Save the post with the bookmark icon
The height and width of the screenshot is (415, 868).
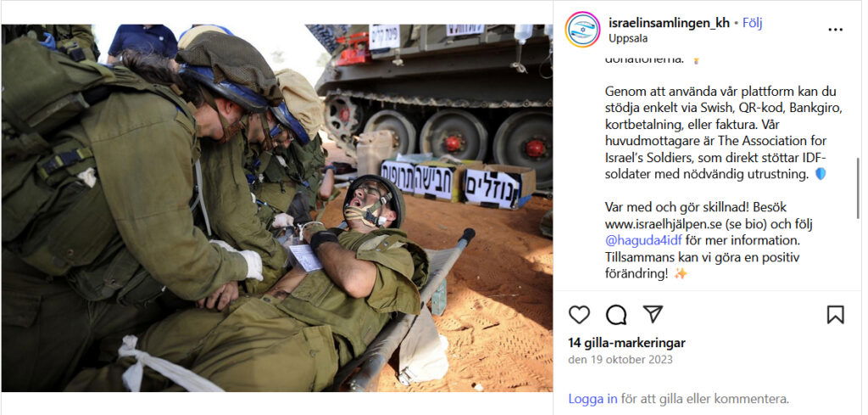coord(835,315)
